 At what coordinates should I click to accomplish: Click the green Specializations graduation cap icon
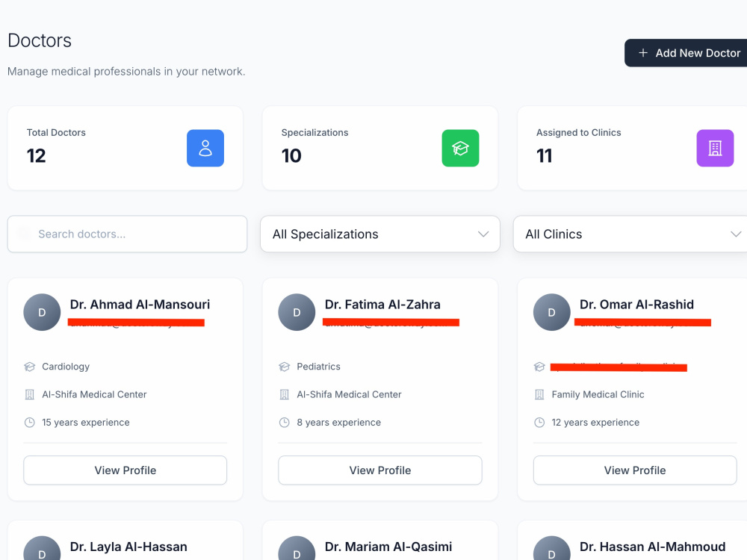(x=460, y=148)
